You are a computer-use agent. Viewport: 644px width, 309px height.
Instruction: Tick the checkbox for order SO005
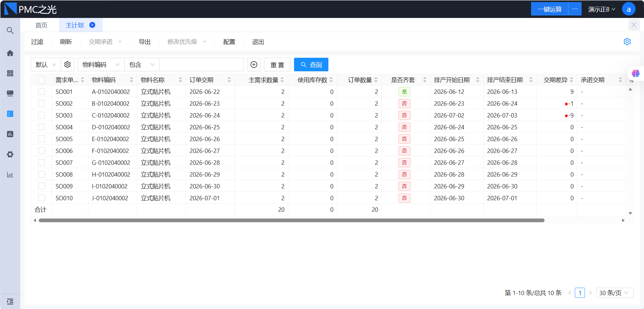point(41,139)
